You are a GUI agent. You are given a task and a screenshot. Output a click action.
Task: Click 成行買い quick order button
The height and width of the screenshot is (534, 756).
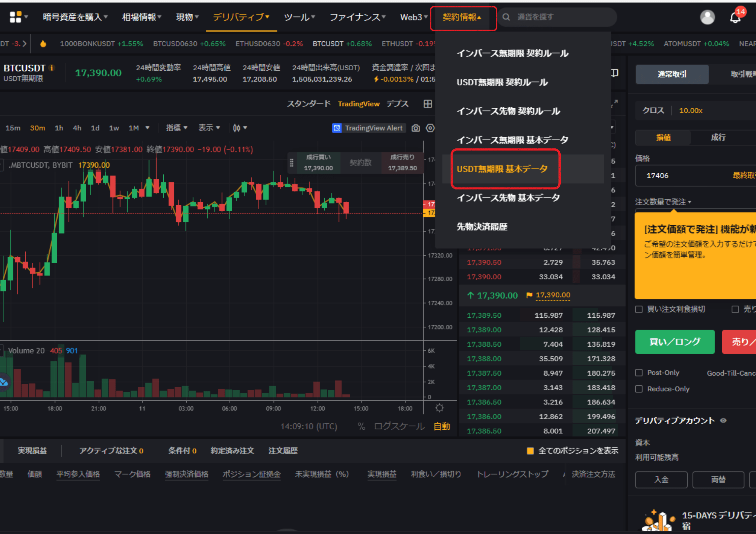coord(318,163)
